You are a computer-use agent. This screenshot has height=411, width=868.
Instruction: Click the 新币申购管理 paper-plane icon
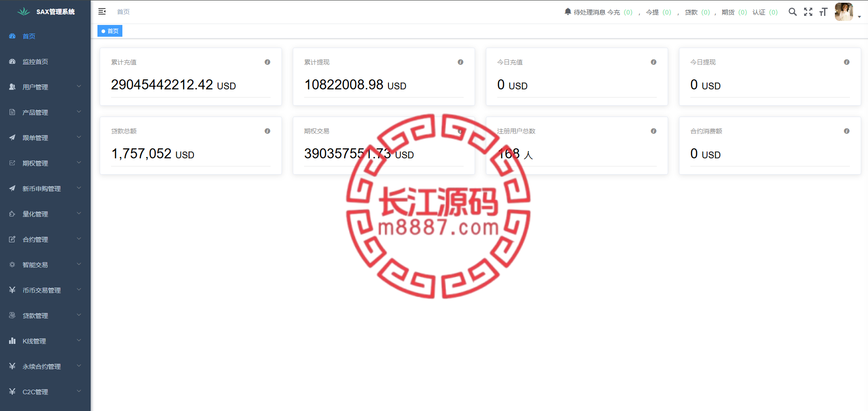[12, 188]
